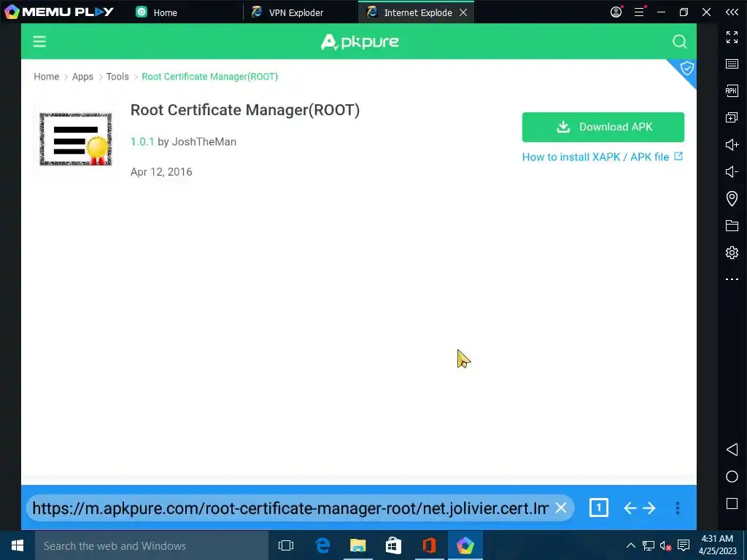747x560 pixels.
Task: Go to Home in breadcrumb
Action: click(46, 77)
